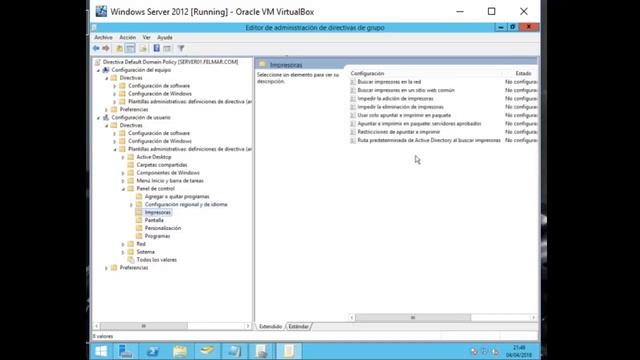The height and width of the screenshot is (360, 640).
Task: Click the Active Desktop folder icon
Action: click(x=131, y=157)
